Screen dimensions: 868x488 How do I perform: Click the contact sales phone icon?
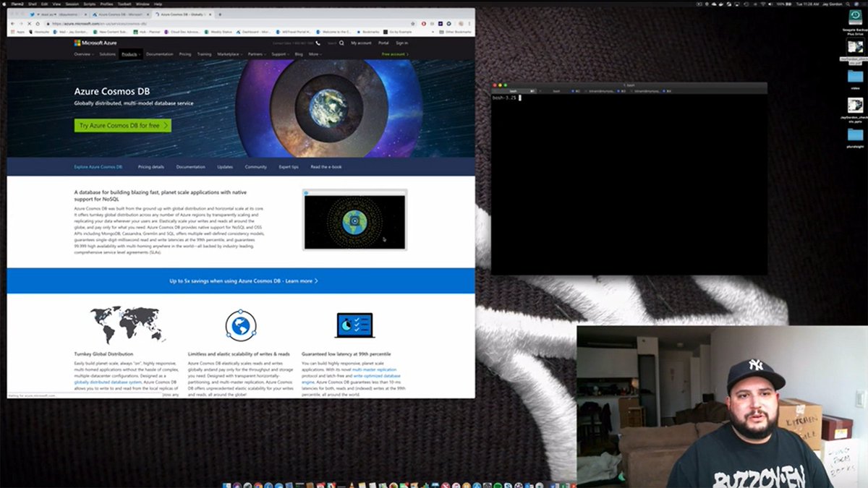[318, 43]
